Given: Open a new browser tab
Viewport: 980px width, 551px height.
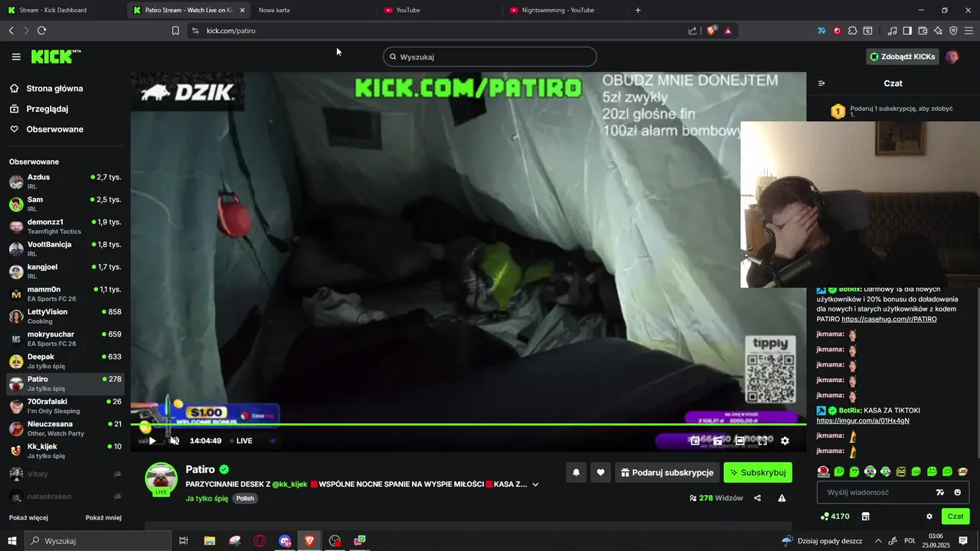Looking at the screenshot, I should click(638, 10).
